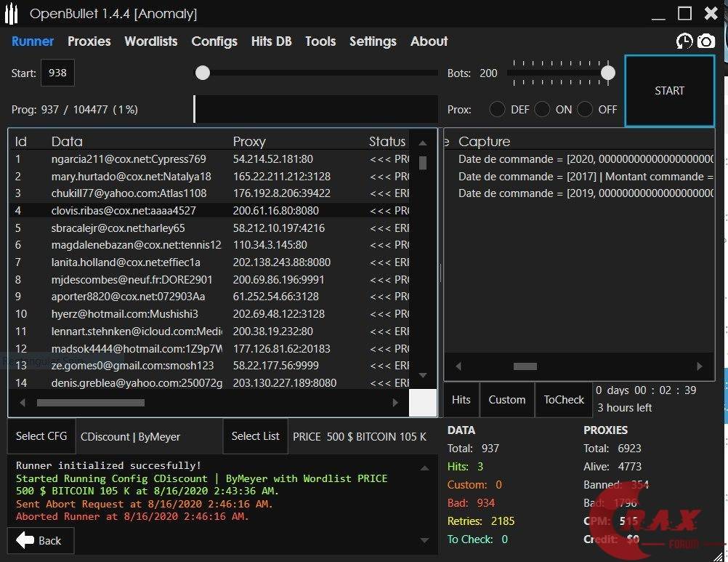
Task: Click down scroll arrow in the log panel
Action: tap(424, 540)
